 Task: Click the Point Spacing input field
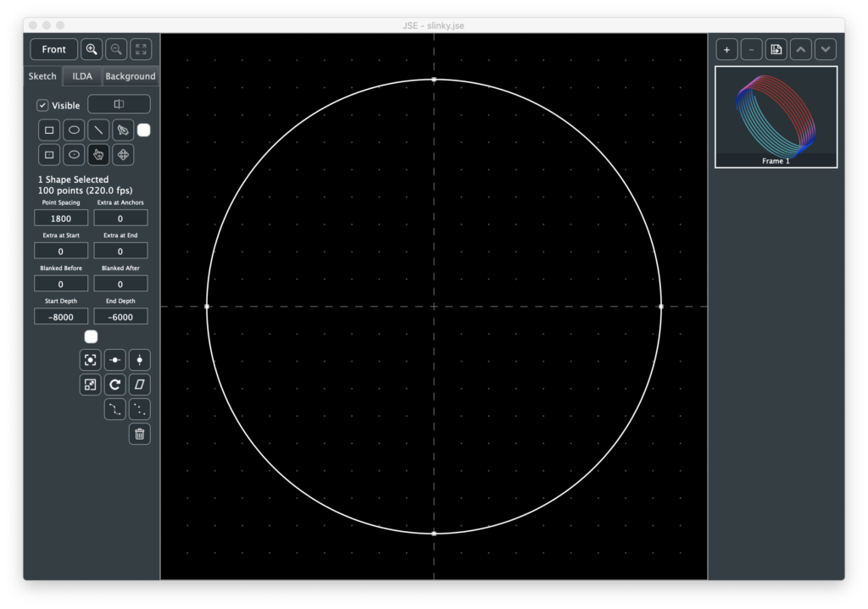click(61, 219)
